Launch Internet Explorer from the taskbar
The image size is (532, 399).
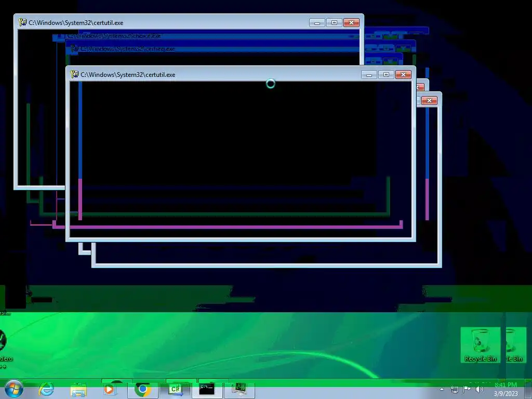(46, 390)
